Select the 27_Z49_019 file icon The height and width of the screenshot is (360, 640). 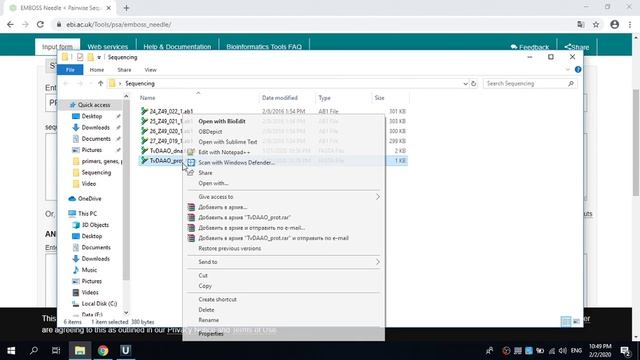[x=144, y=140]
